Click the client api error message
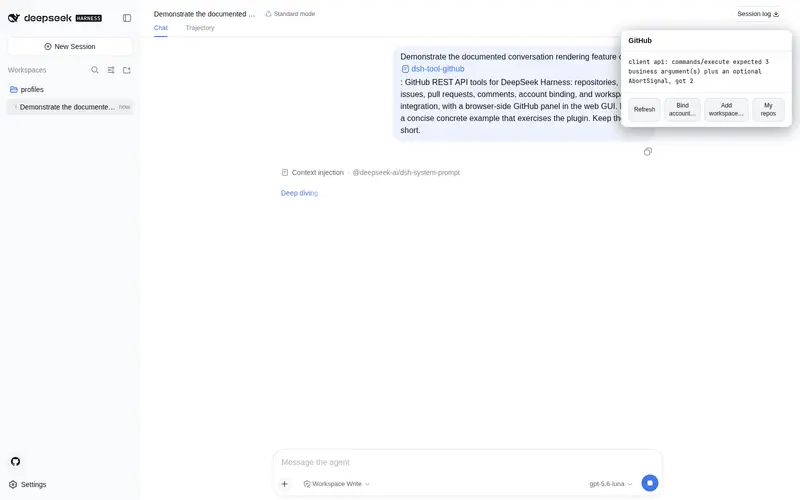This screenshot has width=800, height=500. coord(698,71)
